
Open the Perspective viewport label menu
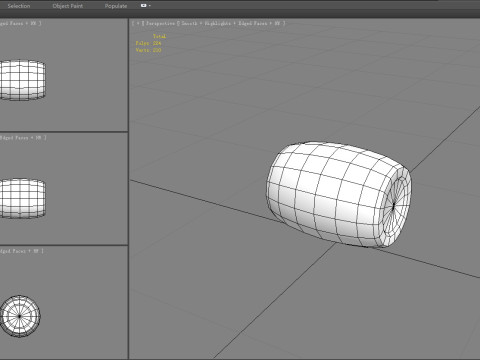(x=160, y=23)
